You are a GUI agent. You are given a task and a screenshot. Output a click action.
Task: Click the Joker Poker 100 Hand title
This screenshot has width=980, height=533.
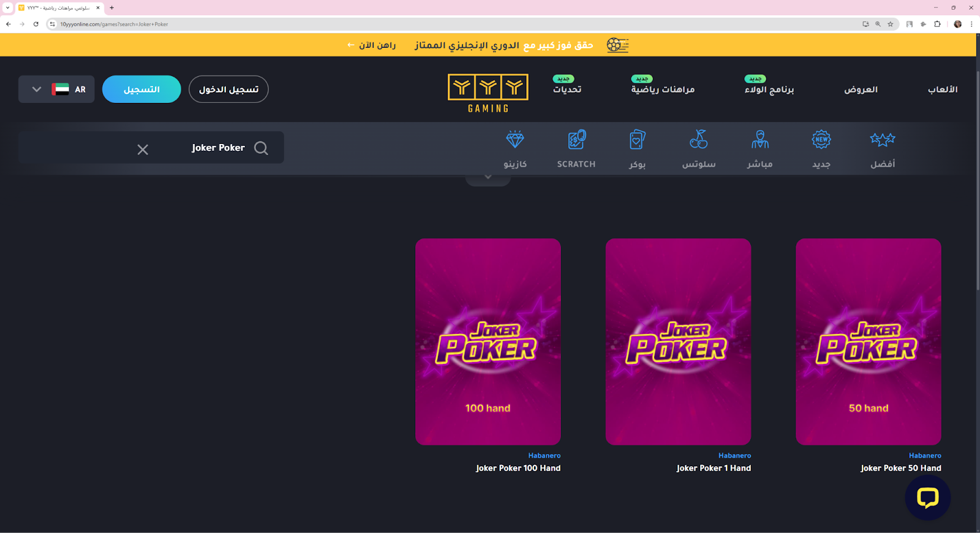tap(518, 468)
